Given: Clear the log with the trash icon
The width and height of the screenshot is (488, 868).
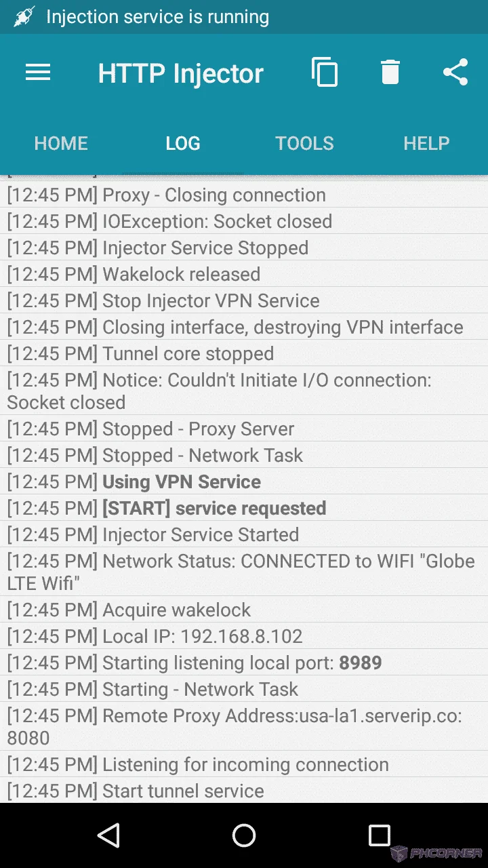Looking at the screenshot, I should 390,72.
